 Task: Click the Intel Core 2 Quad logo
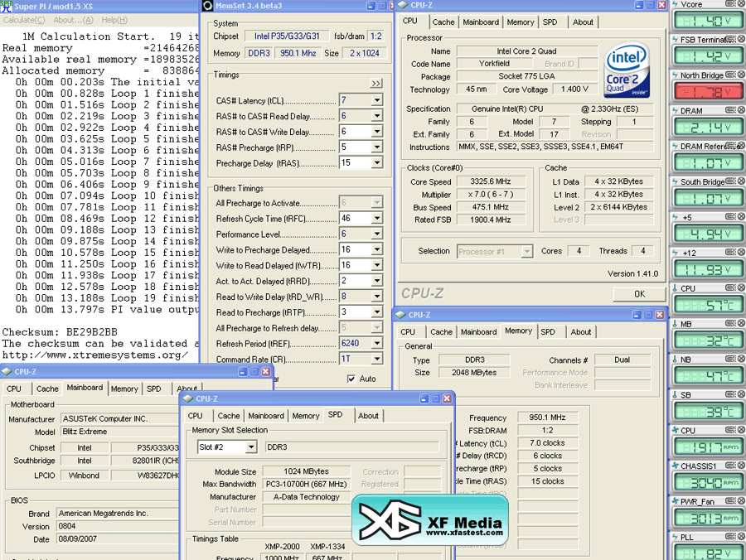627,70
